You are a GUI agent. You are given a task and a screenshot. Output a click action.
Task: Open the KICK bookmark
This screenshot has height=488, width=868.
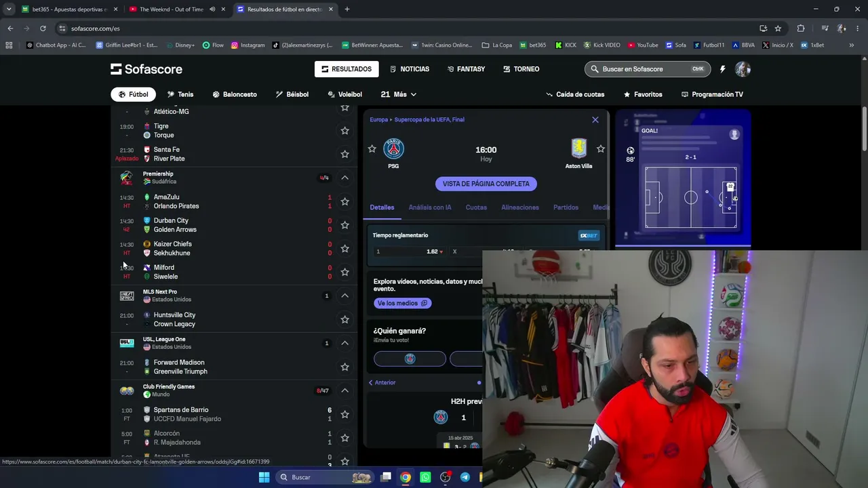[x=566, y=45]
